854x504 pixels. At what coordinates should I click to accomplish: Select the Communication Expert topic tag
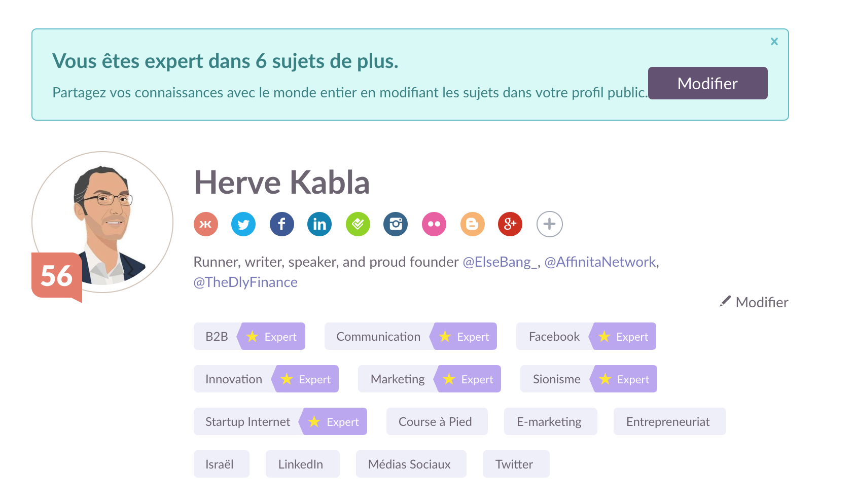tap(411, 336)
